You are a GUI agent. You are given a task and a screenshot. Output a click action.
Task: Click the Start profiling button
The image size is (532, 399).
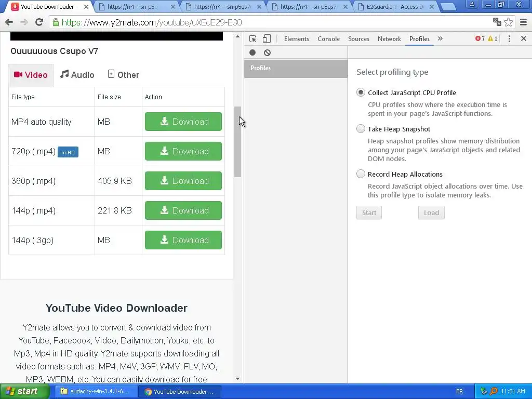[369, 212]
